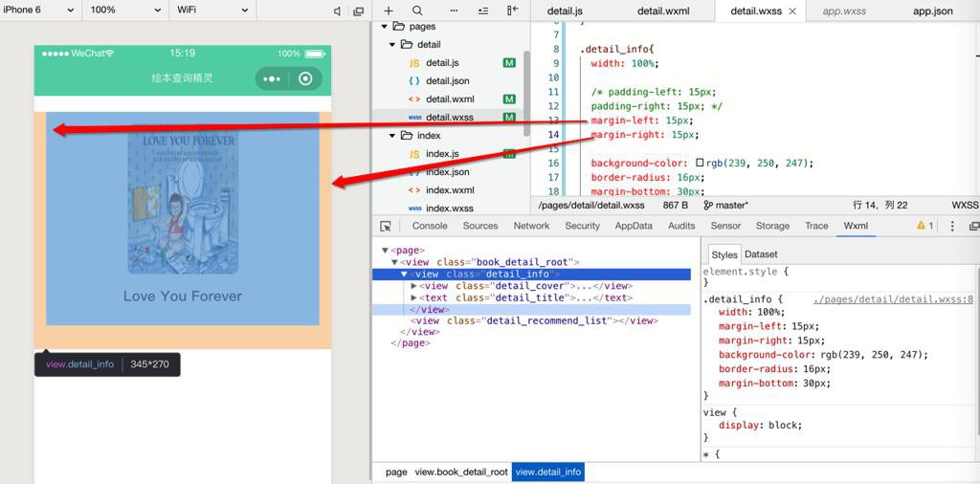
Task: Collapse the detail folder
Action: [x=391, y=45]
